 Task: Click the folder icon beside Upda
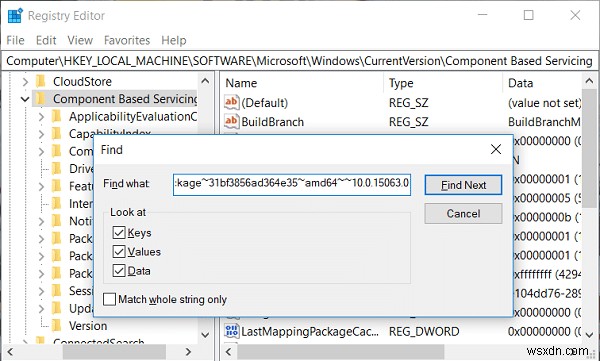(x=56, y=308)
